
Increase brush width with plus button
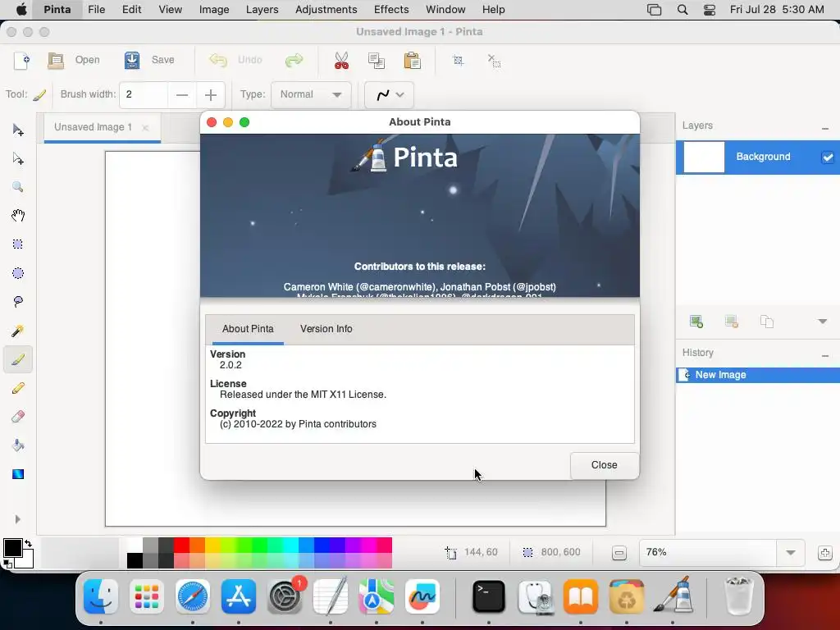(211, 95)
